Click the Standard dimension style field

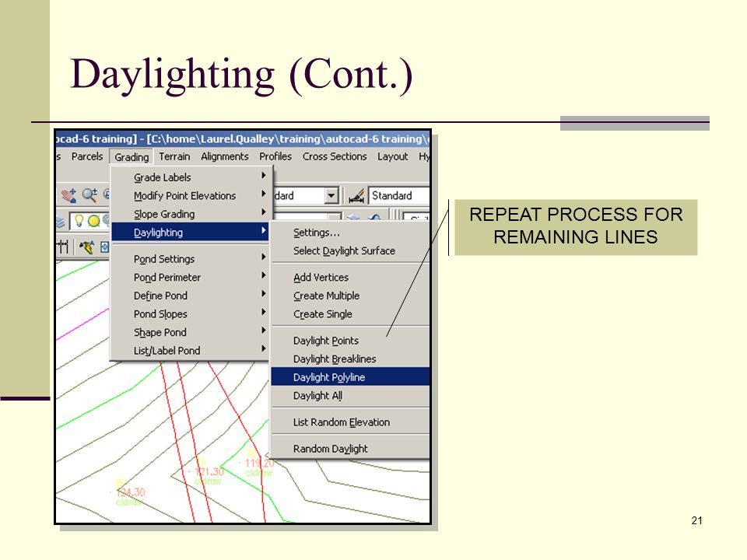398,196
